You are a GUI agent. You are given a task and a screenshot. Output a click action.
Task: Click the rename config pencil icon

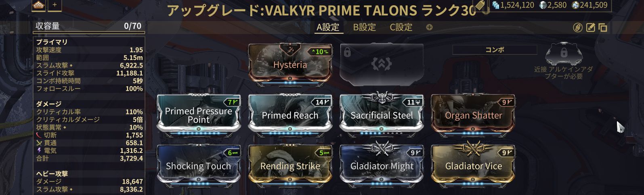pos(590,28)
